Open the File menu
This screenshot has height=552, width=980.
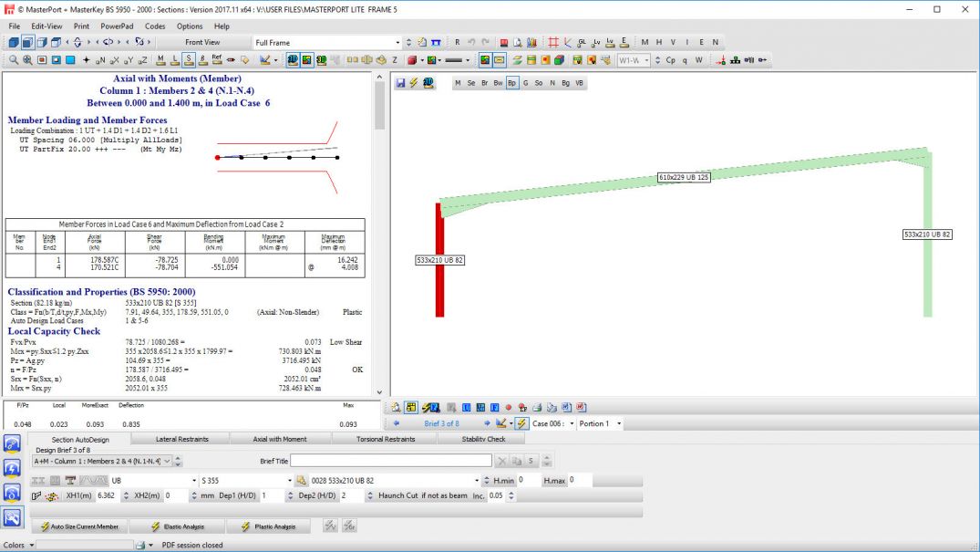(x=15, y=26)
